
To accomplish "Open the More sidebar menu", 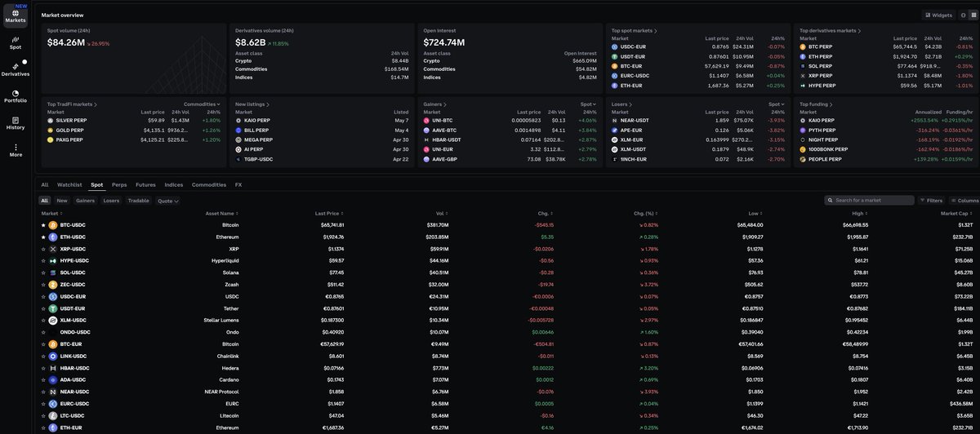I will 16,150.
